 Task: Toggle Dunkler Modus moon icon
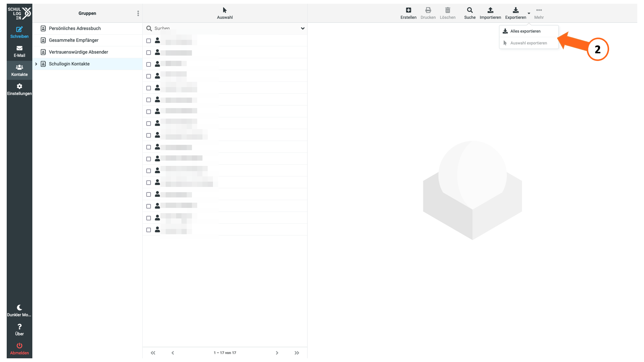tap(19, 307)
